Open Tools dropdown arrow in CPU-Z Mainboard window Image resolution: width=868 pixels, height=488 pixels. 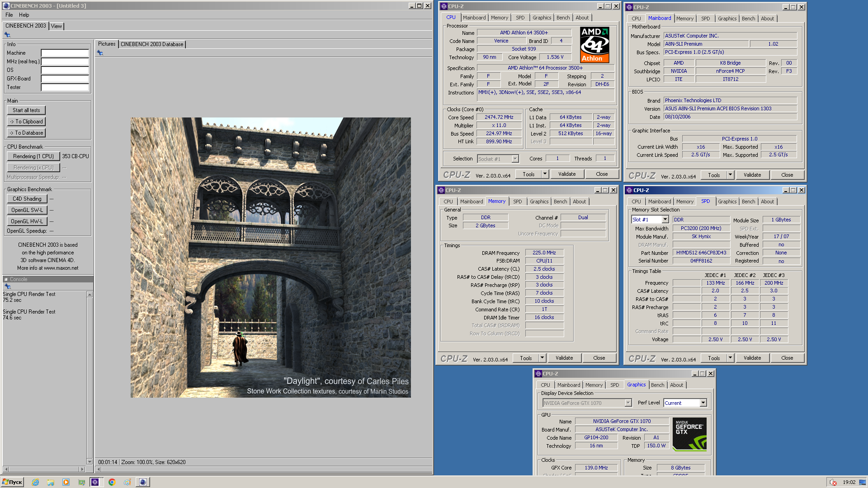tap(730, 175)
